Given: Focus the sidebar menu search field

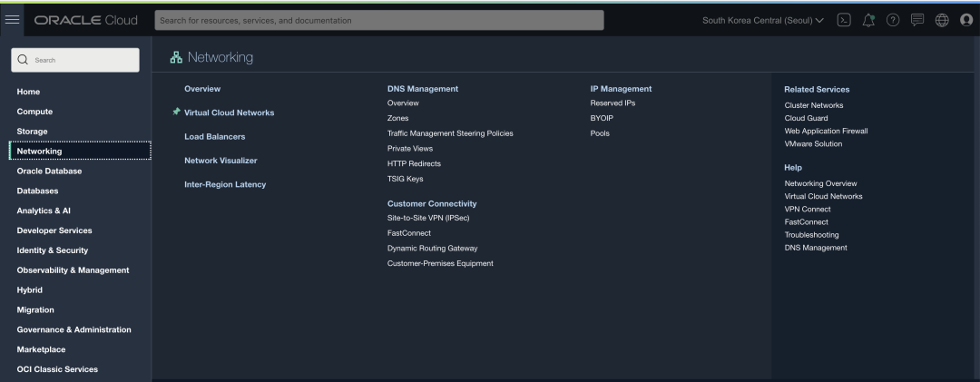Looking at the screenshot, I should pos(75,60).
